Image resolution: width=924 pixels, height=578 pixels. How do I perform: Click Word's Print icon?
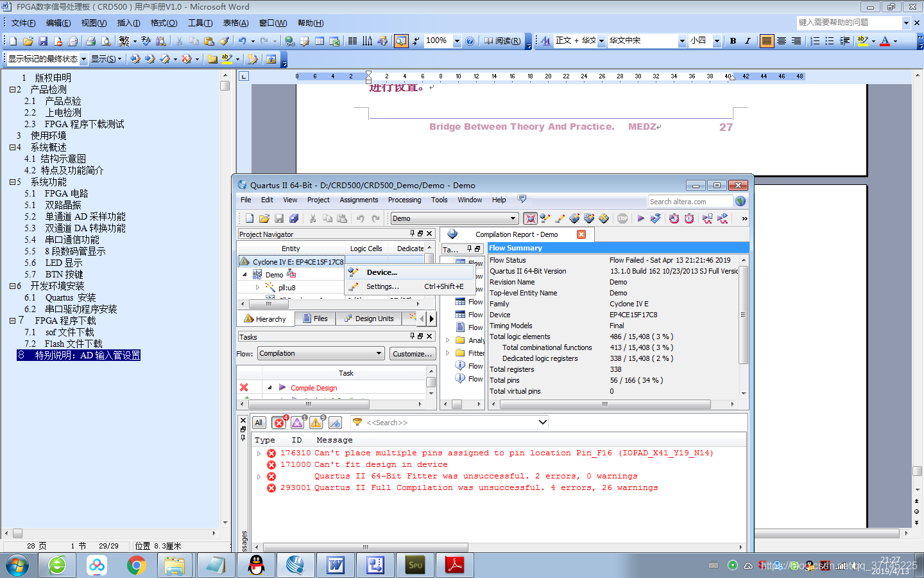pos(90,40)
